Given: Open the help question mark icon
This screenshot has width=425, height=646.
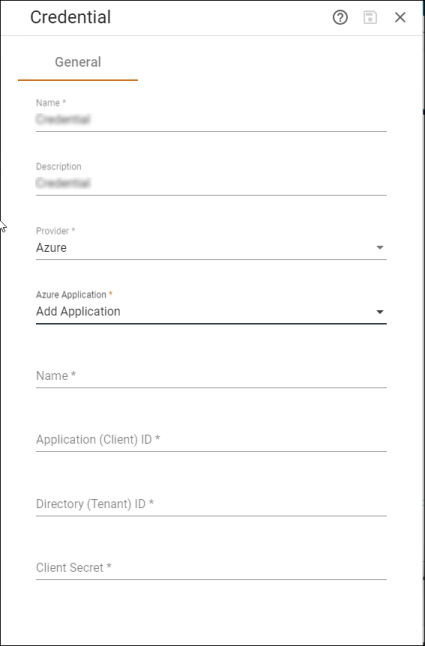Looking at the screenshot, I should pyautogui.click(x=340, y=17).
